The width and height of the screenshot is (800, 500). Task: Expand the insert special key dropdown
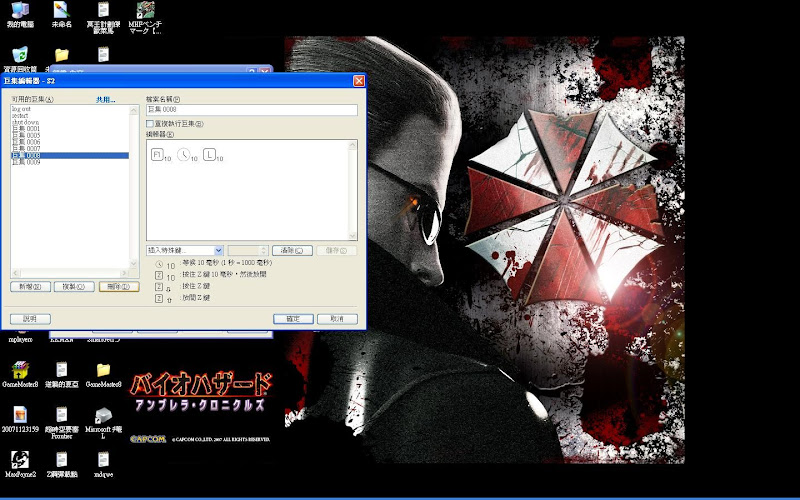(x=218, y=251)
